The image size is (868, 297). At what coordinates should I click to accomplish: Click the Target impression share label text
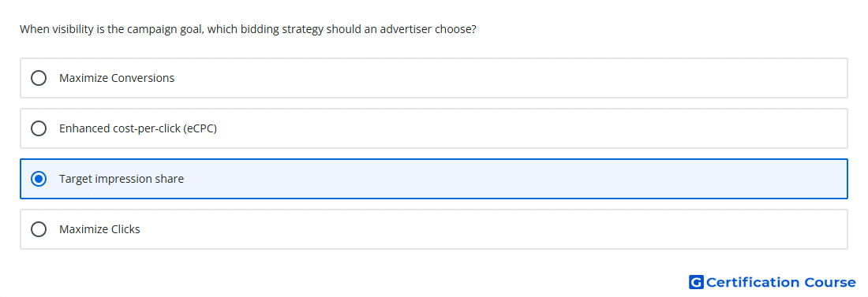pos(122,179)
